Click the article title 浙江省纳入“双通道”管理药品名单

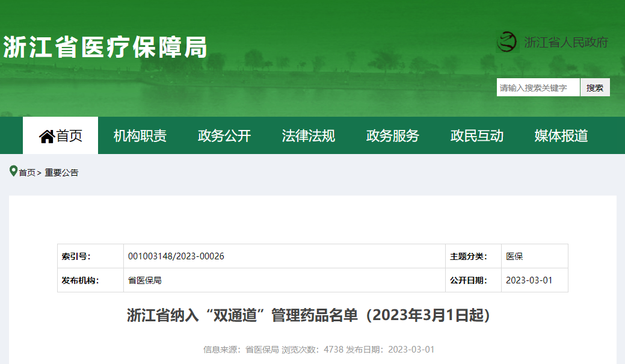(x=309, y=315)
